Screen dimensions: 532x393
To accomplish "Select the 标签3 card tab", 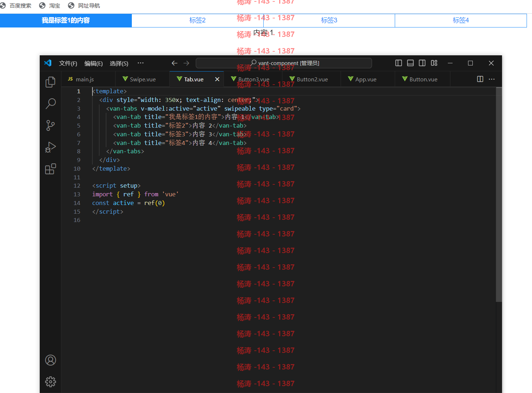I will pos(329,20).
